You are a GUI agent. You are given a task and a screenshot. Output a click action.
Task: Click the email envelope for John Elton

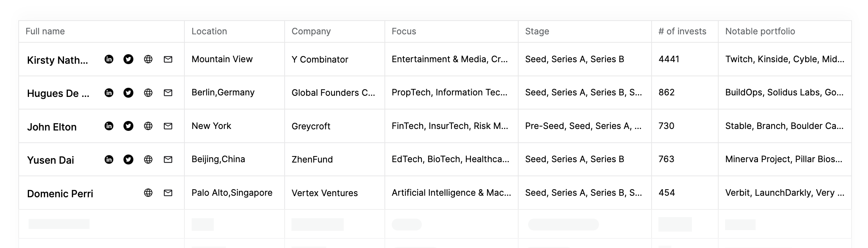pyautogui.click(x=167, y=126)
